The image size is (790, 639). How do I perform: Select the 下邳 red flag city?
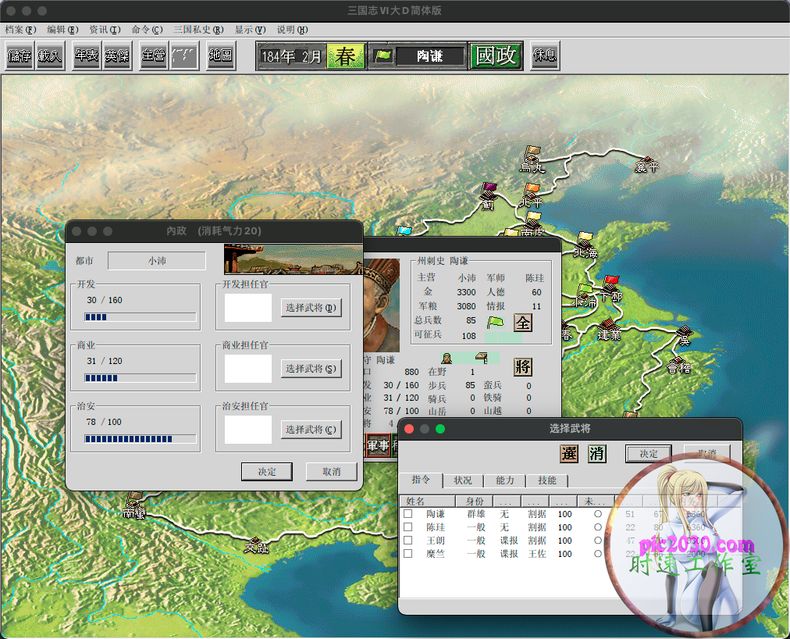click(611, 289)
